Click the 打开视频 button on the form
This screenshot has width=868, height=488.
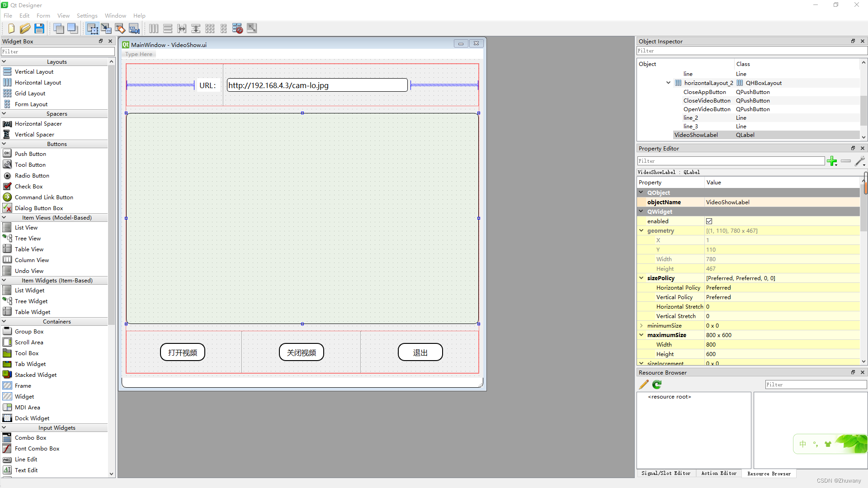pyautogui.click(x=183, y=352)
